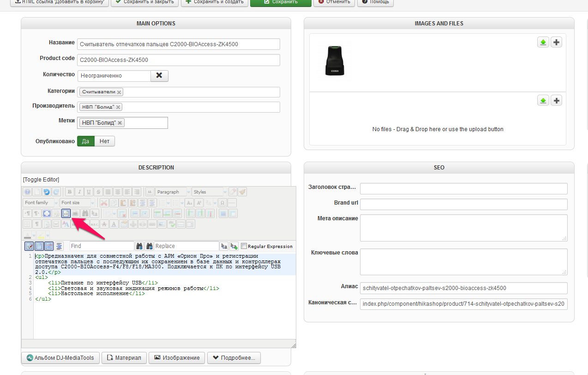This screenshot has width=588, height=375.
Task: Set Опубликовано to Нет
Action: pos(105,141)
